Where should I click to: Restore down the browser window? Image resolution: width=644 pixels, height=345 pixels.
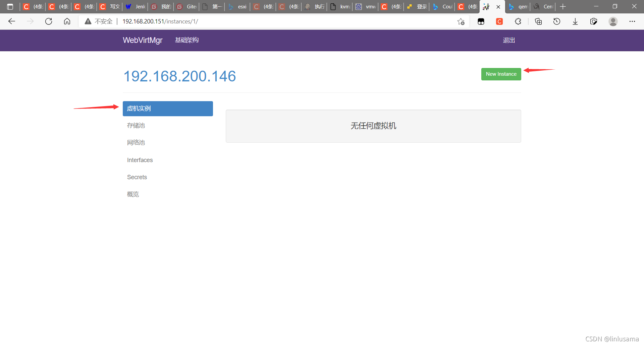[615, 6]
